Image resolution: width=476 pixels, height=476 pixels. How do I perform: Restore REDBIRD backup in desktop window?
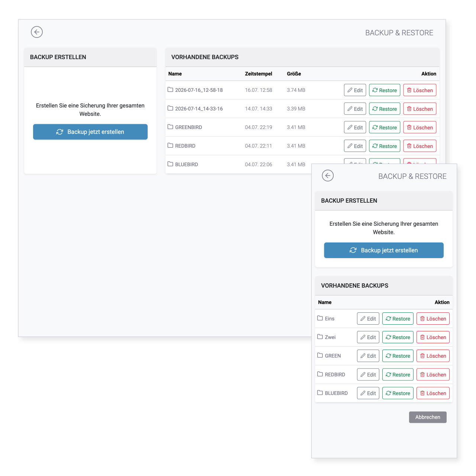click(x=385, y=146)
